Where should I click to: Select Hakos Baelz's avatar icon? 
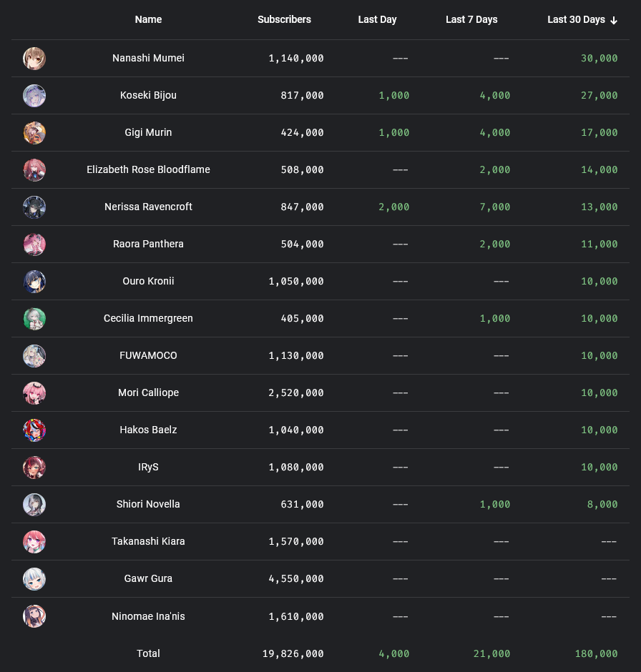pos(34,430)
